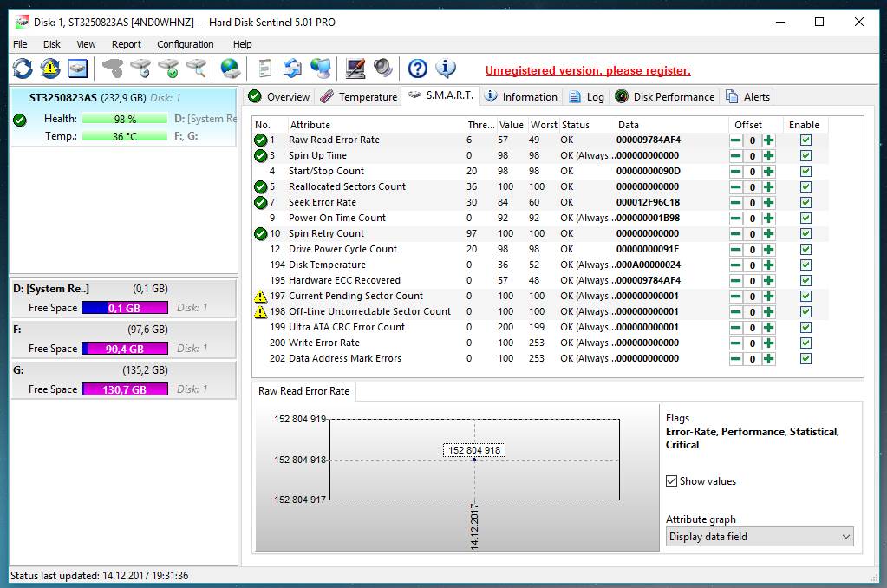This screenshot has width=887, height=588.
Task: Click the monitor with pen toolbar icon
Action: coord(355,69)
